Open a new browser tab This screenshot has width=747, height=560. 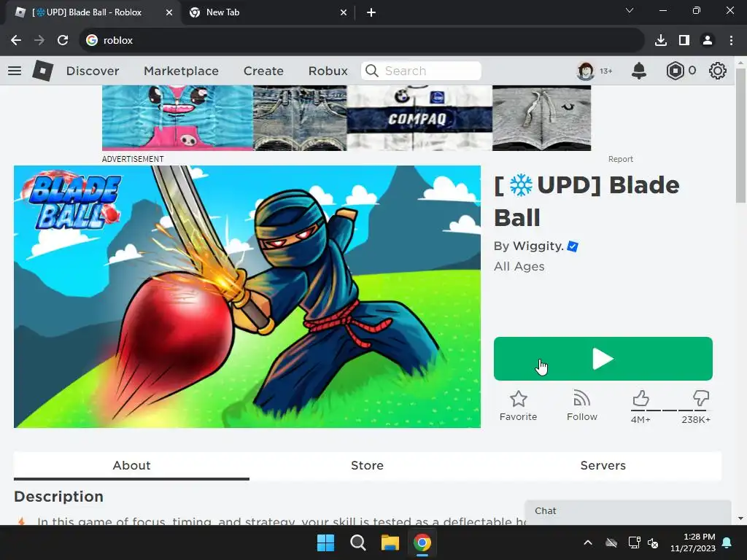click(371, 12)
